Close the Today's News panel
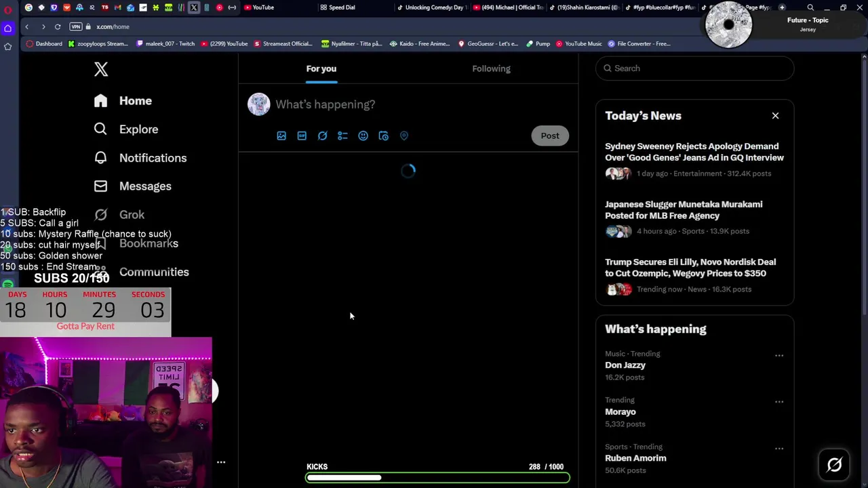Viewport: 868px width, 488px height. point(775,116)
